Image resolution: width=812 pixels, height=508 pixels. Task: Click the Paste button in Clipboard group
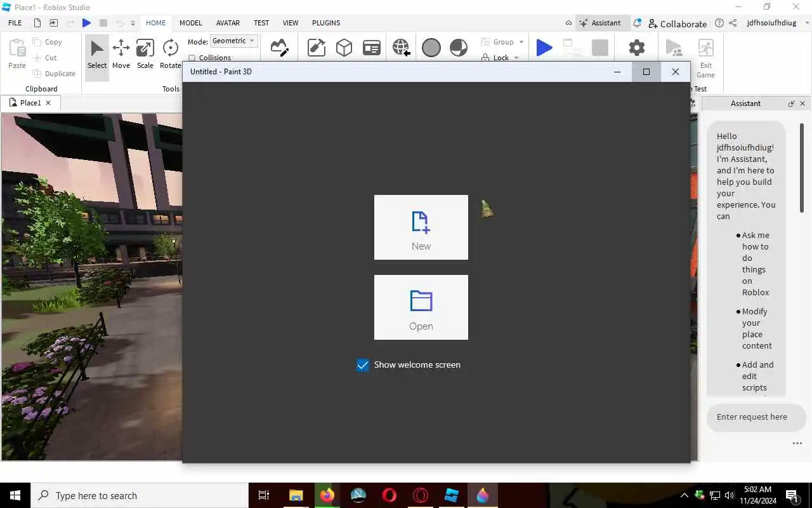pos(17,53)
